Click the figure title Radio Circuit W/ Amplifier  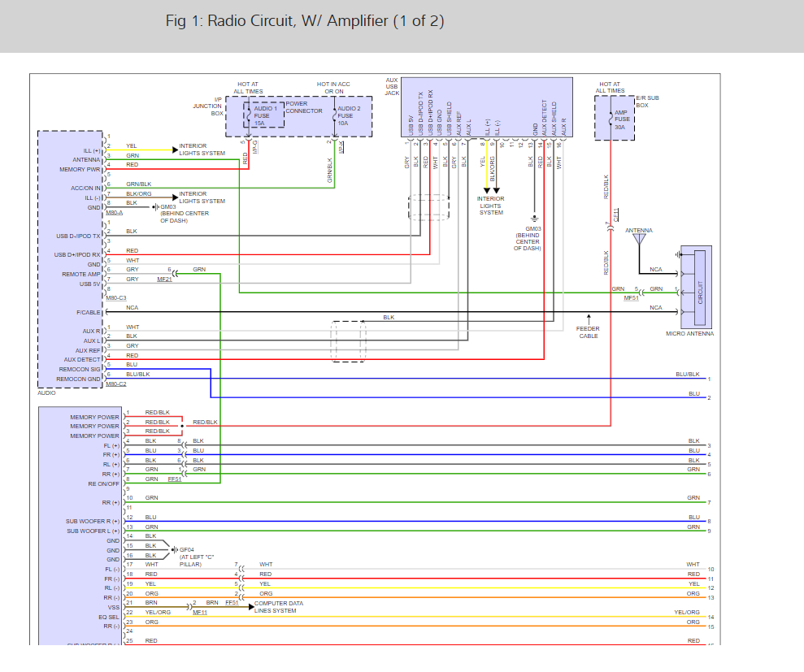305,21
